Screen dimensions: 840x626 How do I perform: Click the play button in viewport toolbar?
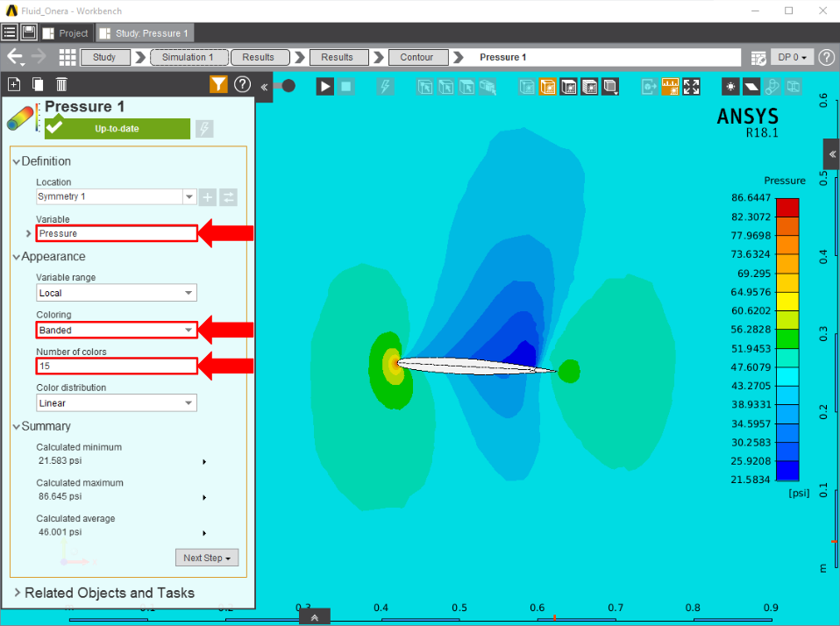coord(324,86)
